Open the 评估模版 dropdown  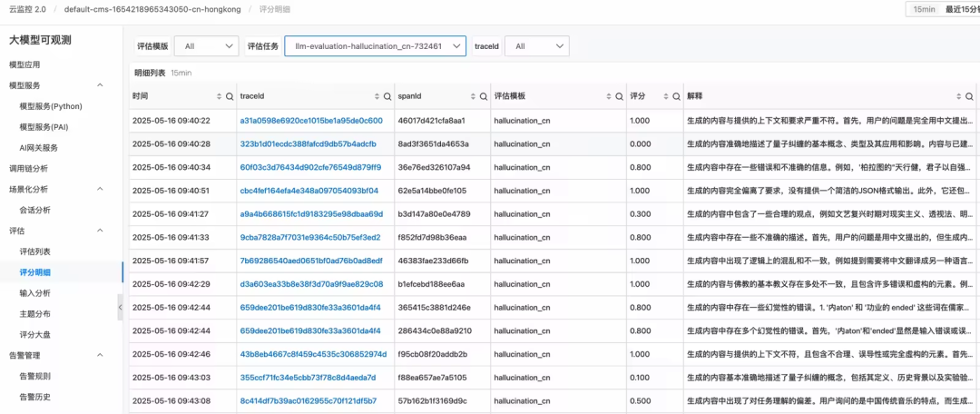click(206, 45)
